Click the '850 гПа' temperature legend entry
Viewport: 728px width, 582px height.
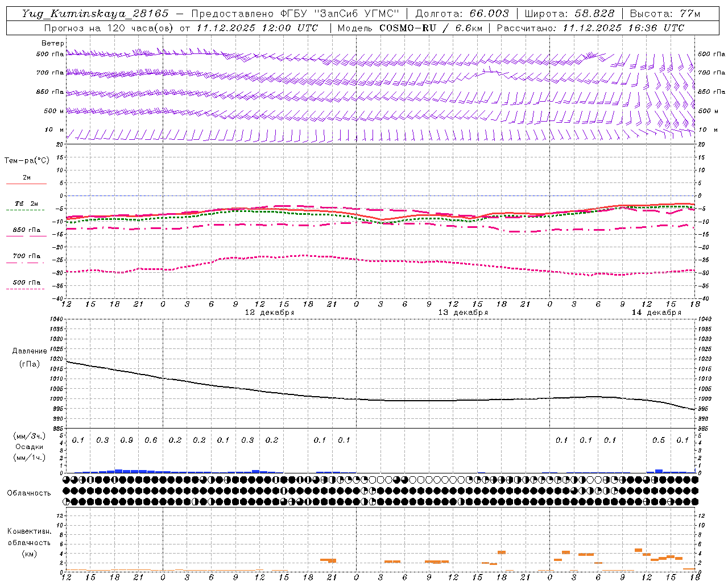coord(26,230)
